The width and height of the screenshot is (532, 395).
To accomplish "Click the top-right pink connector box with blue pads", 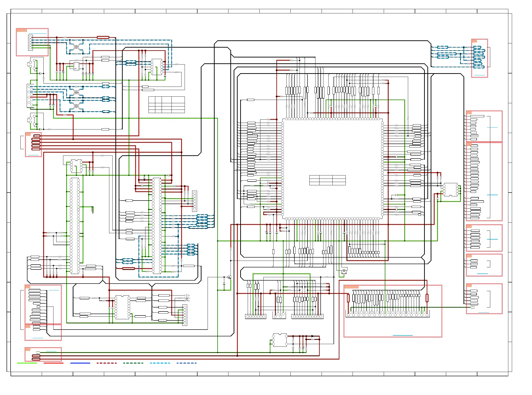I will (479, 58).
